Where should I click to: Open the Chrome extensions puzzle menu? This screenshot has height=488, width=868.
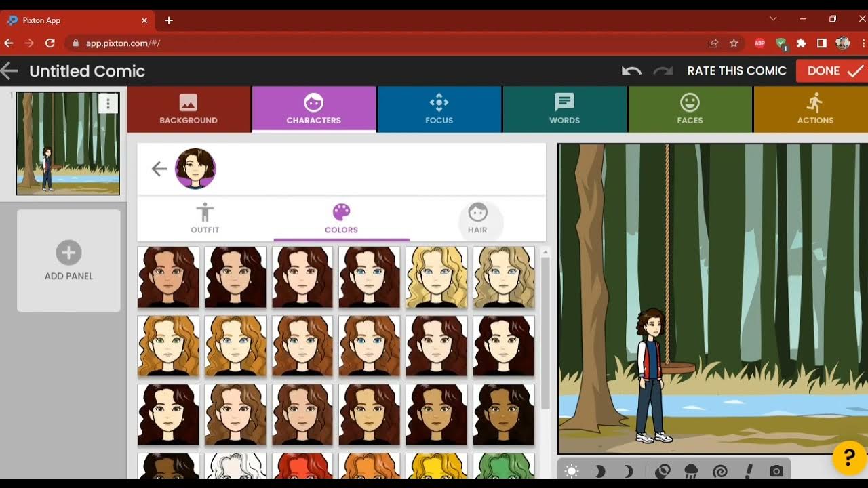point(801,43)
